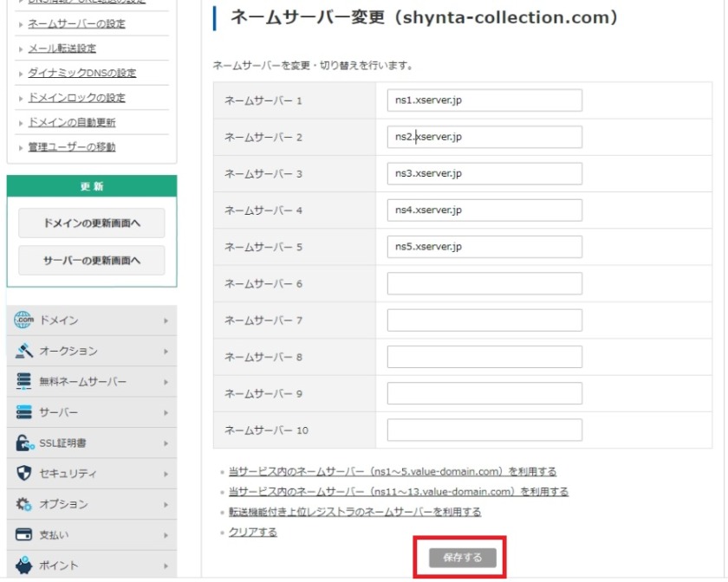The image size is (728, 582).
Task: Focus the ネームサーバー 2 input field
Action: (x=484, y=137)
